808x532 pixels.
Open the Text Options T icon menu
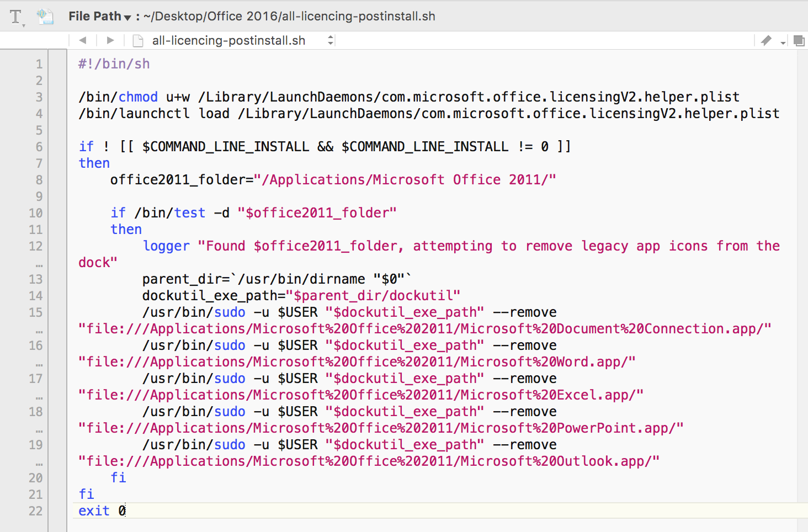click(17, 17)
